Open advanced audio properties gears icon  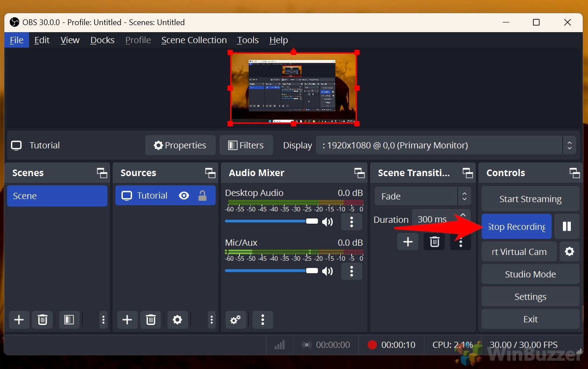coord(235,320)
